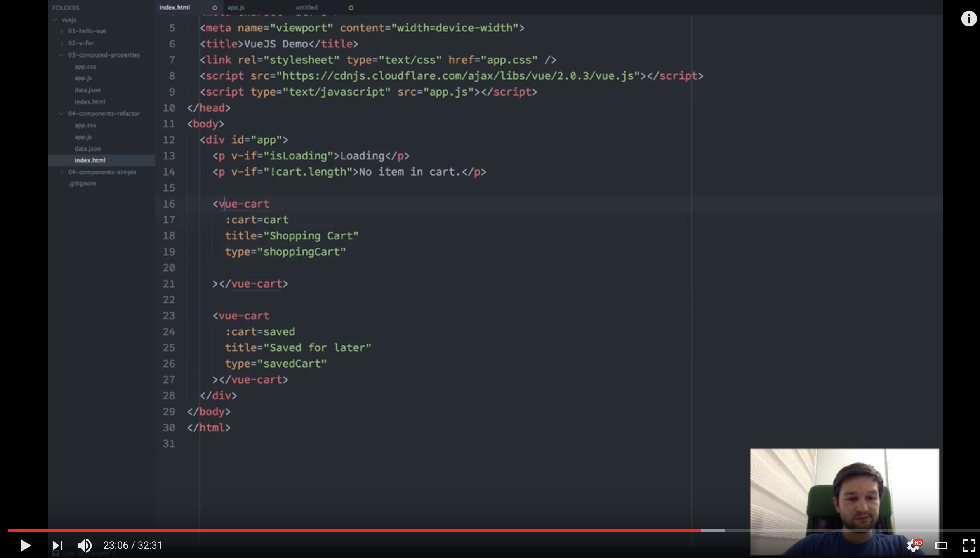
Task: Click the 'No item in cart.' text
Action: tap(410, 172)
